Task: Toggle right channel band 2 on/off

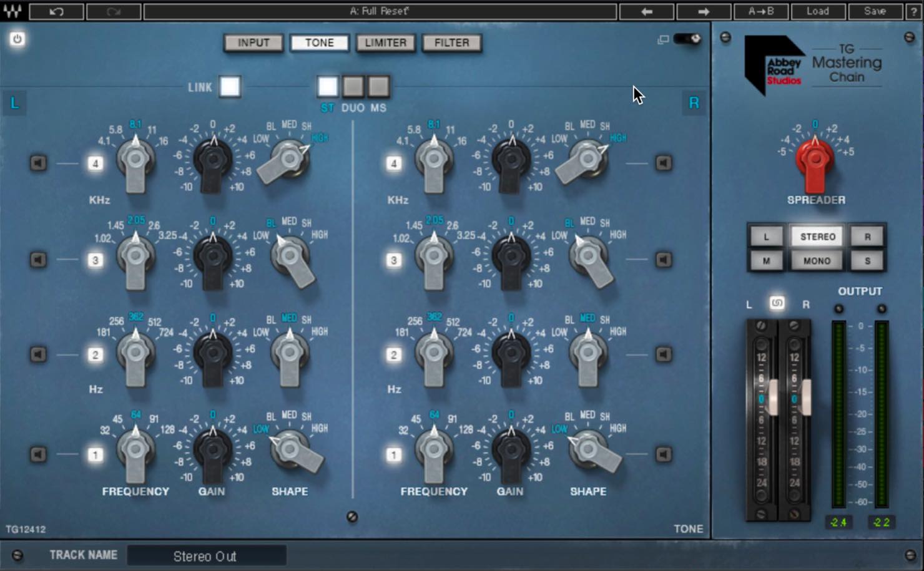Action: pyautogui.click(x=393, y=355)
